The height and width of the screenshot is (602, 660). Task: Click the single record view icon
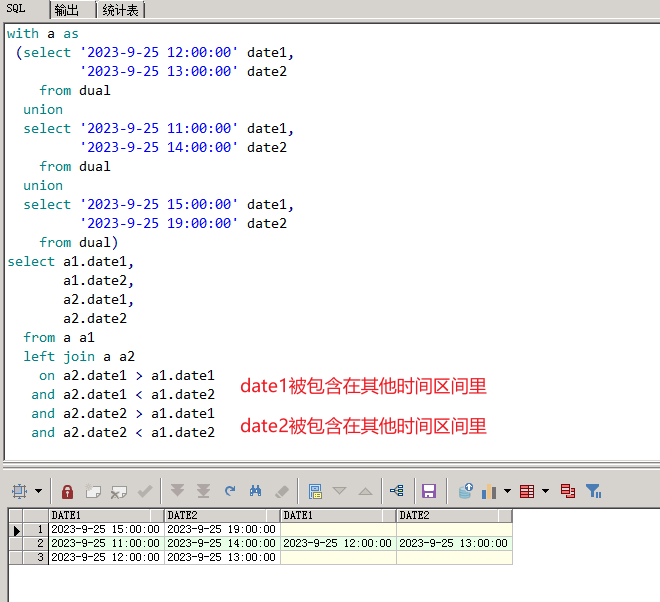point(315,491)
